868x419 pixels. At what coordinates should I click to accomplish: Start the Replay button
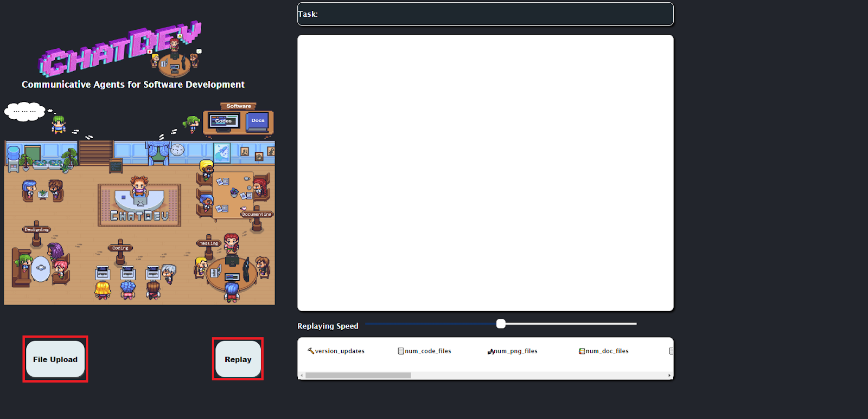click(x=238, y=359)
